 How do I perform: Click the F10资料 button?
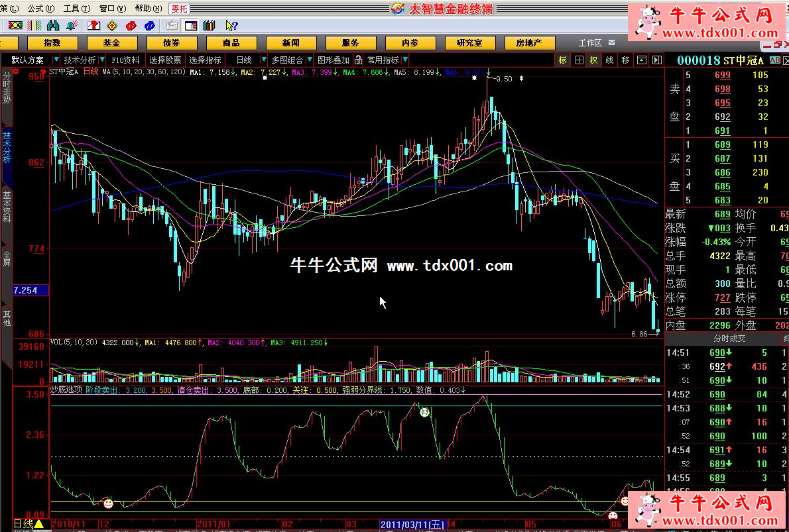(x=125, y=60)
